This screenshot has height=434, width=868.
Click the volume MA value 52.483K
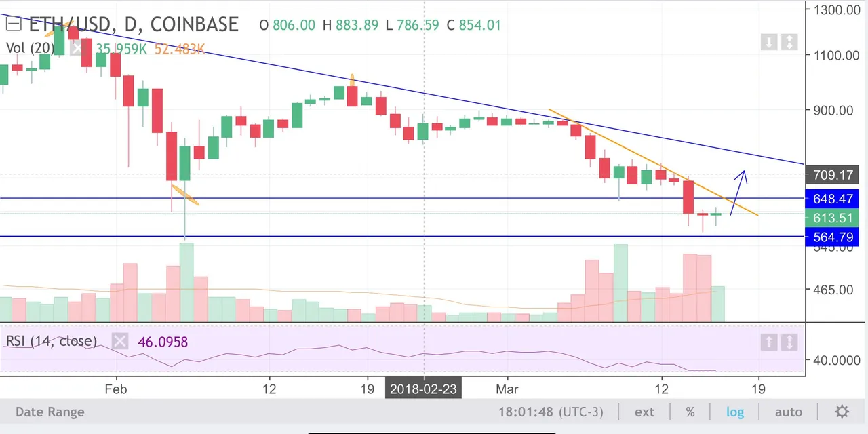point(180,48)
